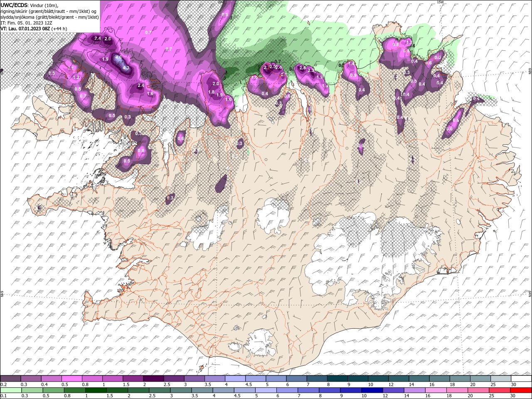This screenshot has height=399, width=532.
Task: Click the pale green bottom-row swatch labeled 0.1
Action: point(11,390)
